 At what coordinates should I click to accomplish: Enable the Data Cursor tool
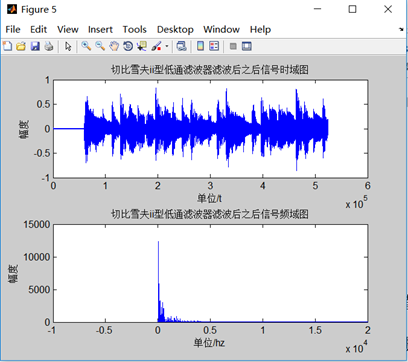142,46
